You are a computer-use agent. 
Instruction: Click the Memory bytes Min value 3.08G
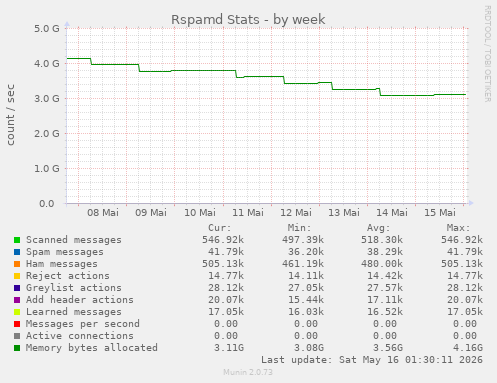(309, 348)
